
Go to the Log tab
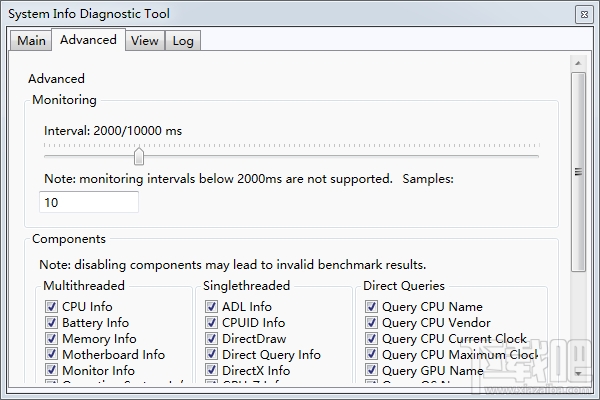(x=182, y=40)
